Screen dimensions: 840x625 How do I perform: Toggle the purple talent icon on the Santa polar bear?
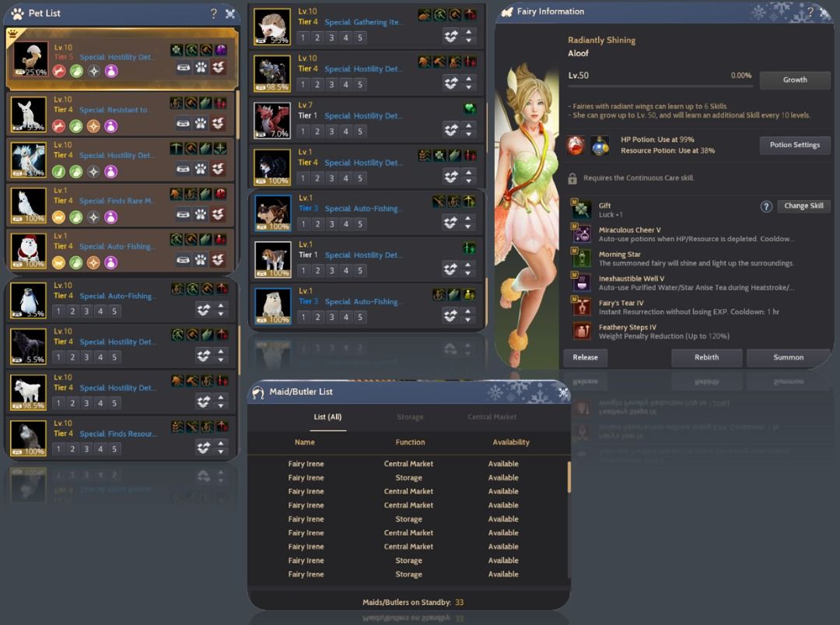[x=111, y=262]
